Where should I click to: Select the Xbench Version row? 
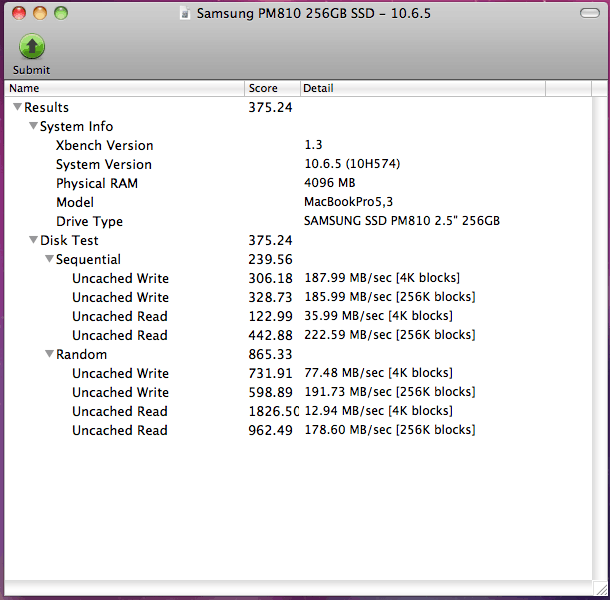pos(298,146)
